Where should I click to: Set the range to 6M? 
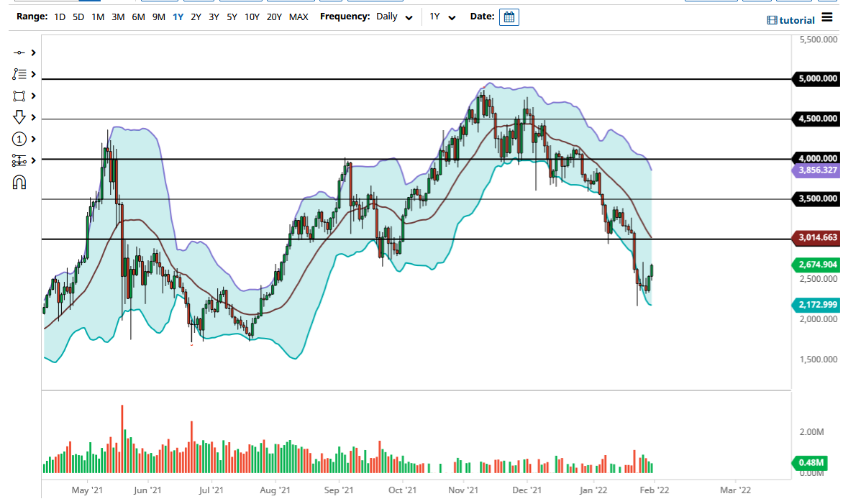pyautogui.click(x=138, y=17)
